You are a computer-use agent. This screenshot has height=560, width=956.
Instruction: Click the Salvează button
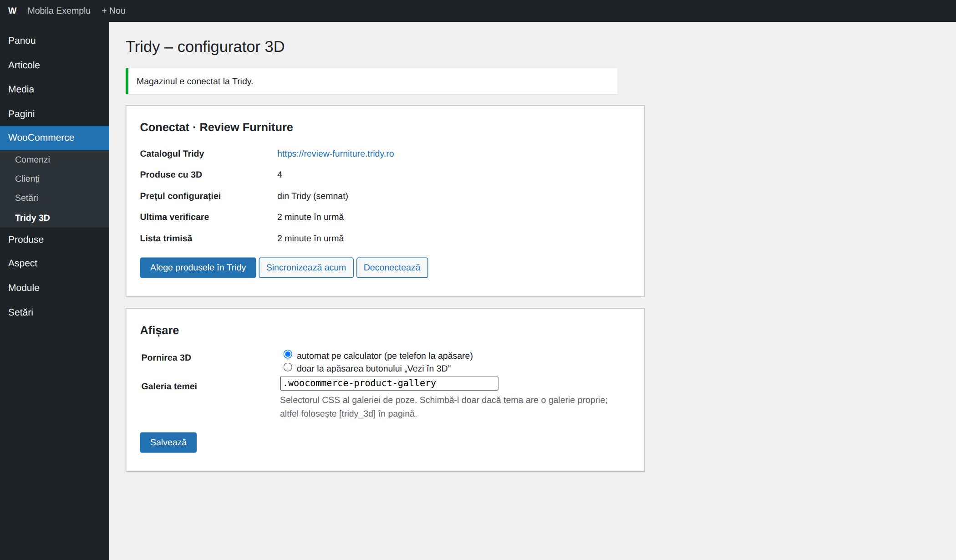coord(168,443)
